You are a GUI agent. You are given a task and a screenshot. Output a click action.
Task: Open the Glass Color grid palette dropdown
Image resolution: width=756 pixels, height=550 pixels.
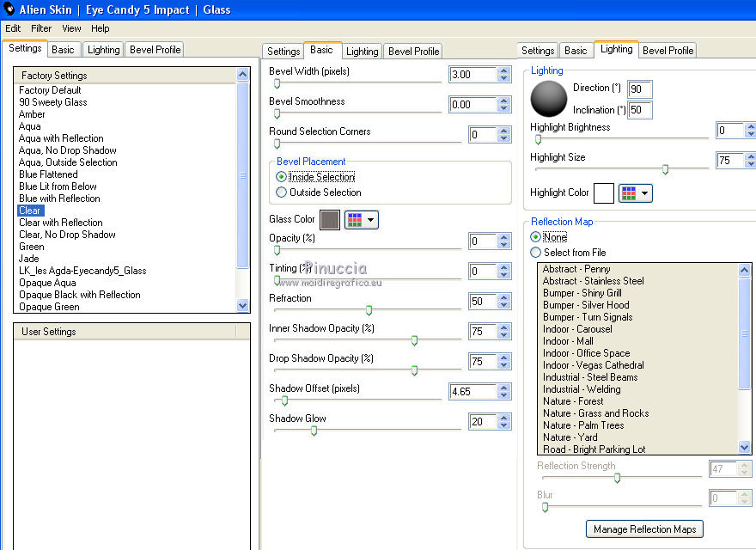361,220
